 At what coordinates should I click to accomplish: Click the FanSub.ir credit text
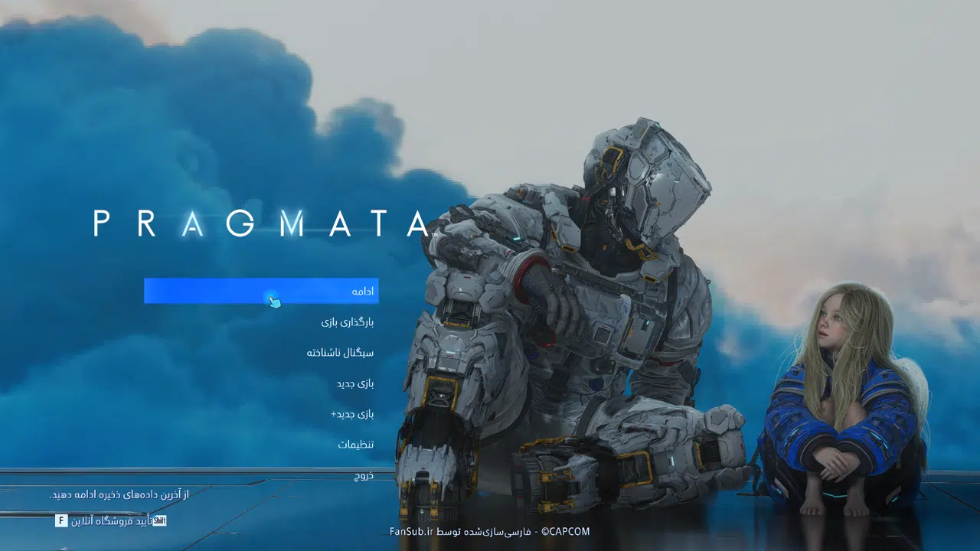coord(412,531)
